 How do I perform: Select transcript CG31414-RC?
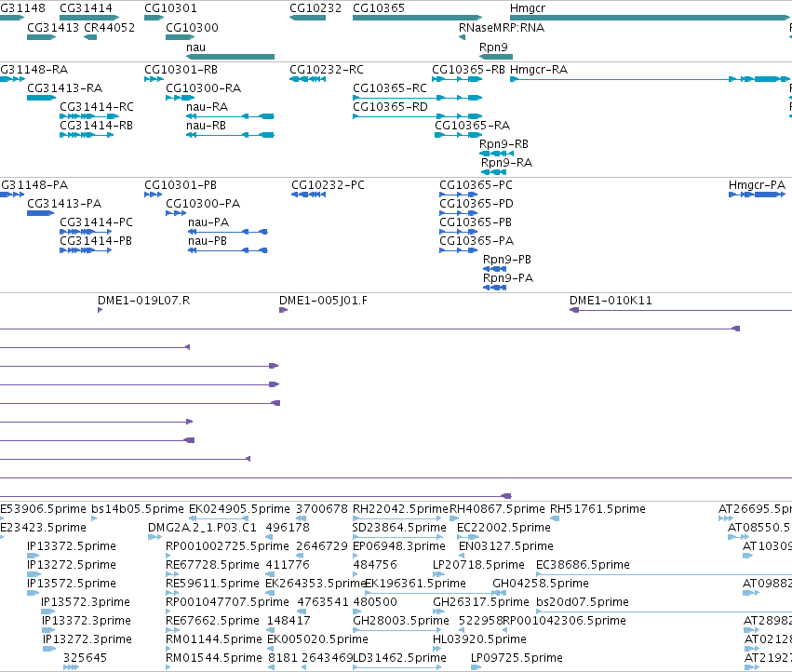pyautogui.click(x=89, y=116)
